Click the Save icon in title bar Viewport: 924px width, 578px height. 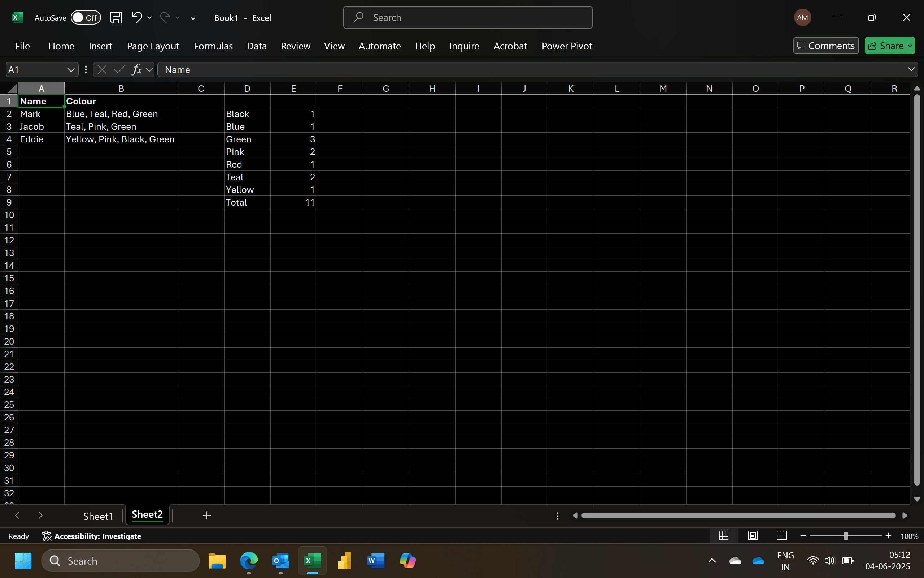[116, 18]
